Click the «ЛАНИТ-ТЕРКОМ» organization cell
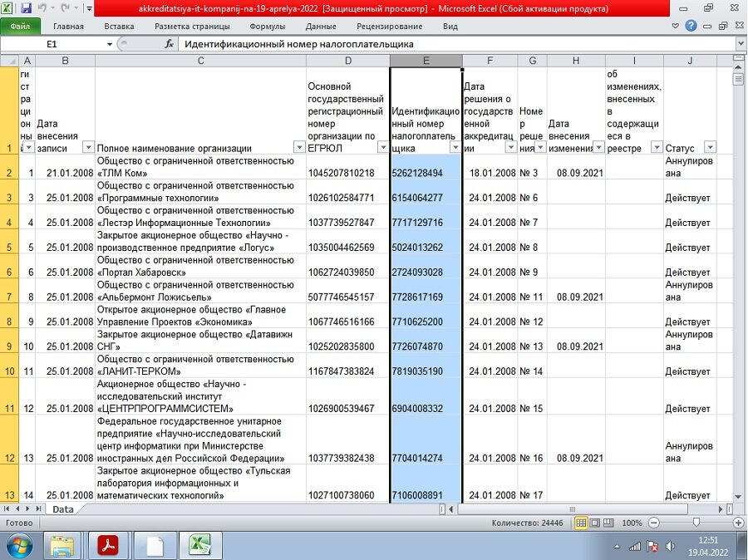Screen dimensions: 748x560 point(200,366)
